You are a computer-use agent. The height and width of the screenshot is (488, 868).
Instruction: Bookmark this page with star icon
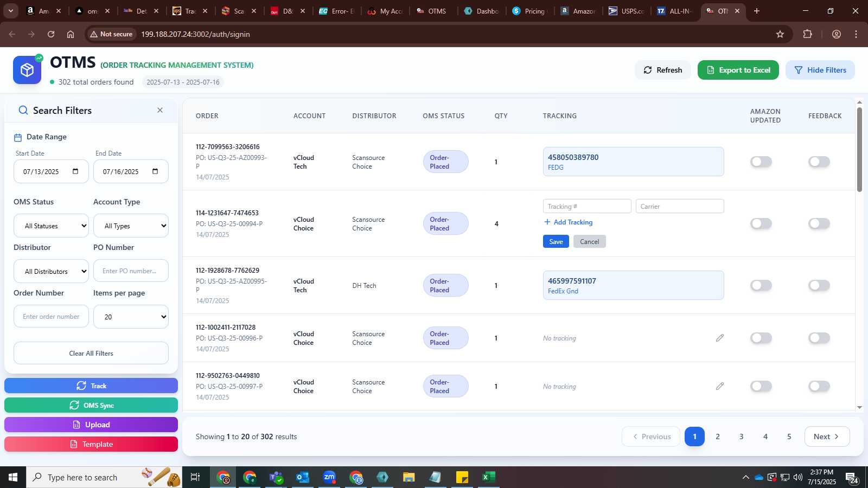click(x=780, y=34)
